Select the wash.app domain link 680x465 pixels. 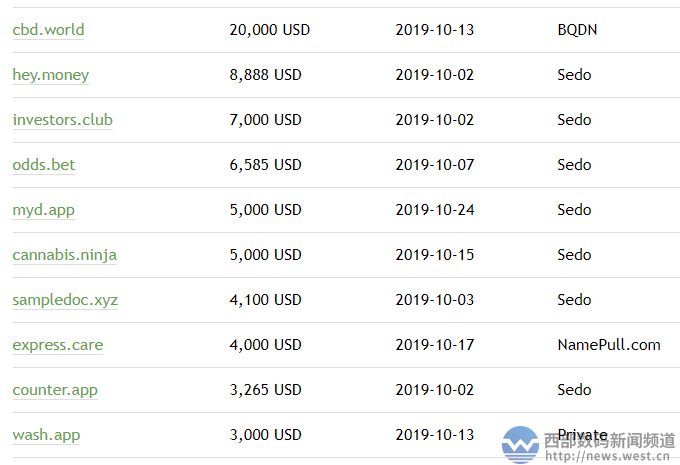pyautogui.click(x=46, y=435)
